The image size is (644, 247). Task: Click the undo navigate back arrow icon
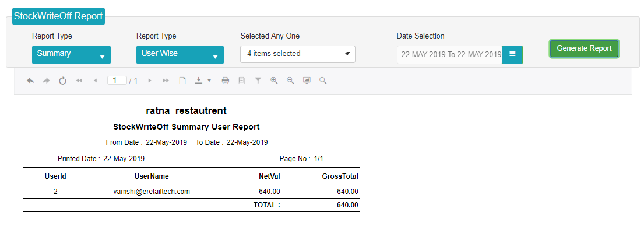[30, 81]
